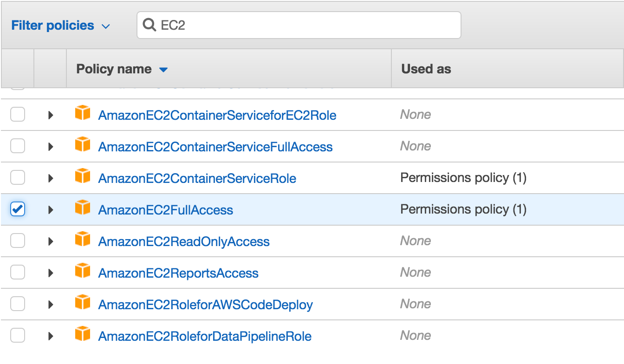Screen dimensions: 624x364
Task: Check the AmazonEC2ContainerServiceforEC2Role checkbox
Action: click(x=18, y=115)
